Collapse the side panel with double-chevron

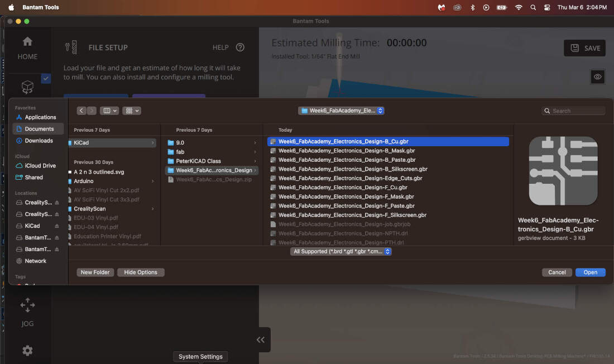point(261,339)
